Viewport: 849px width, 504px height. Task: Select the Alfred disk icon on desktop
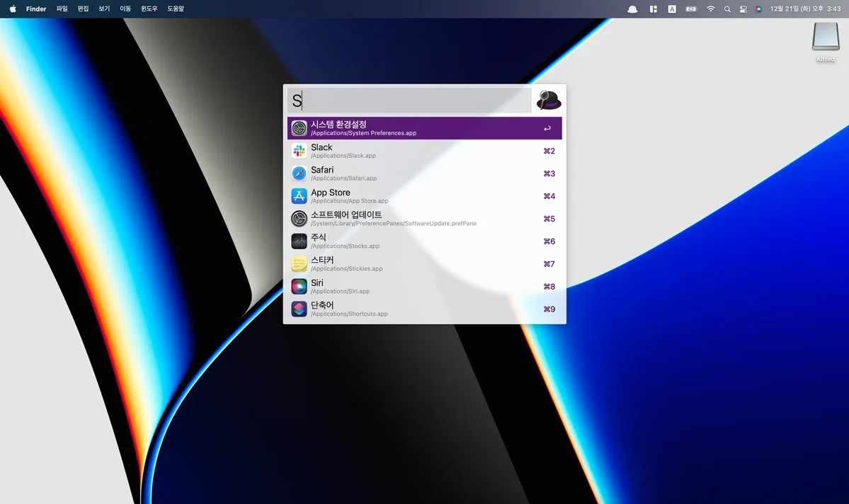825,36
